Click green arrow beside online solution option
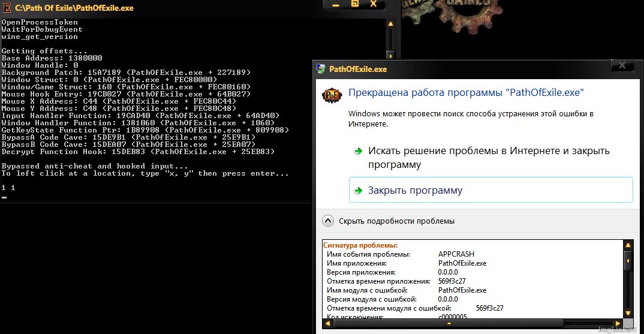Viewport: 644px width, 334px height. click(359, 151)
